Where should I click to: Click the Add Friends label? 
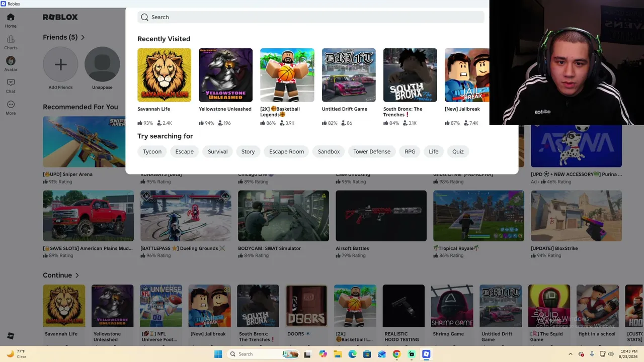coord(60,87)
